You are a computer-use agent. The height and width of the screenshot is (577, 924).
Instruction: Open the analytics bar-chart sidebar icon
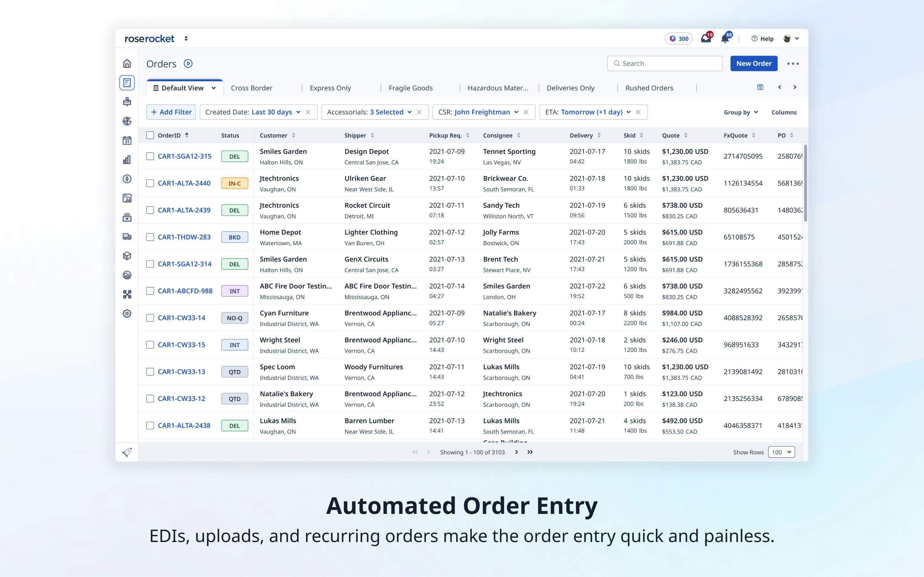(127, 159)
